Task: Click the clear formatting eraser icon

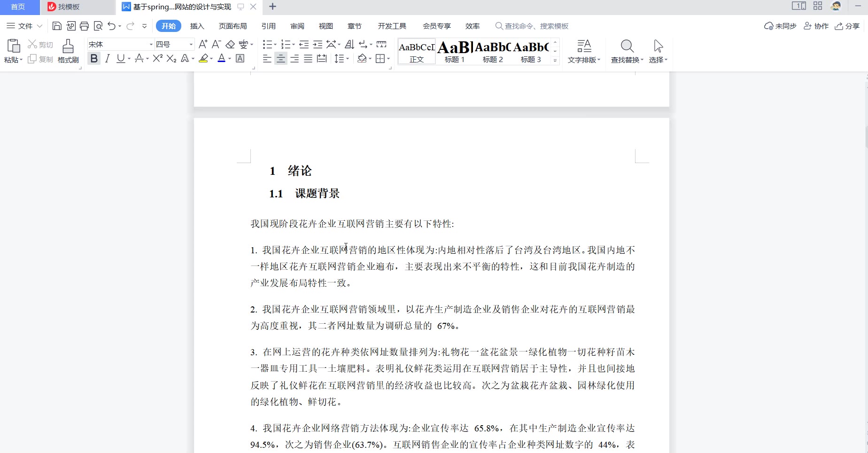Action: 230,44
